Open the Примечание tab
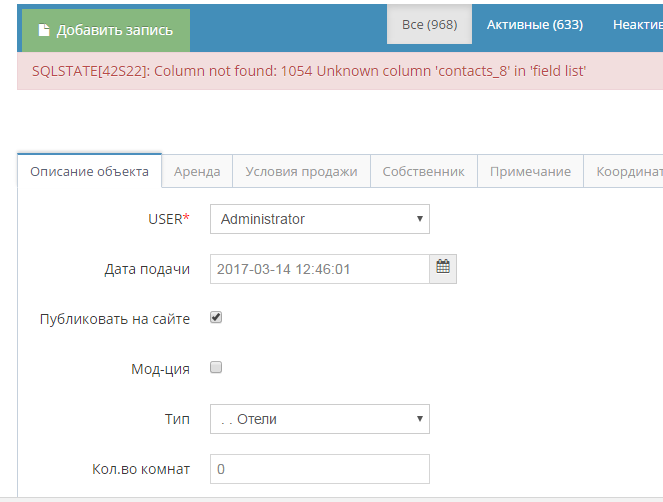 (x=530, y=172)
